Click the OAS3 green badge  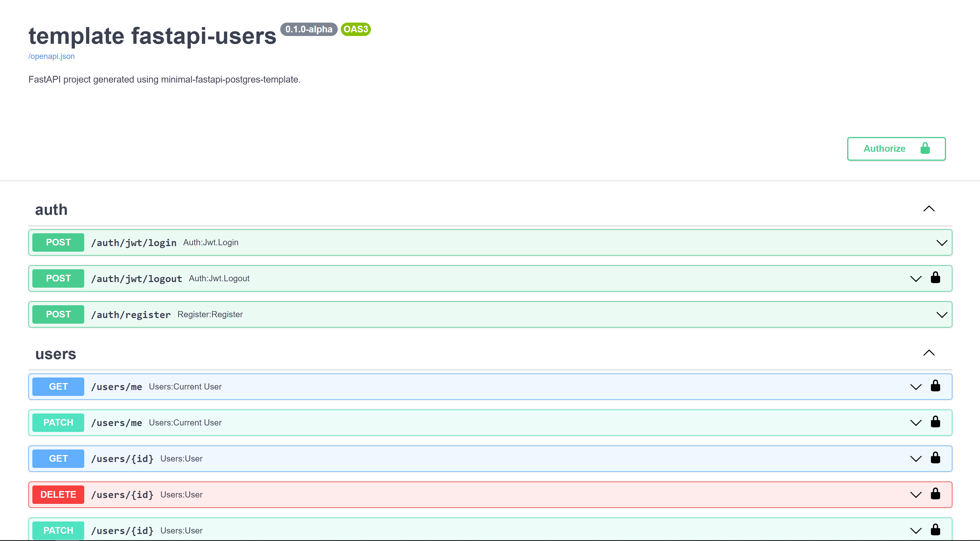point(355,29)
